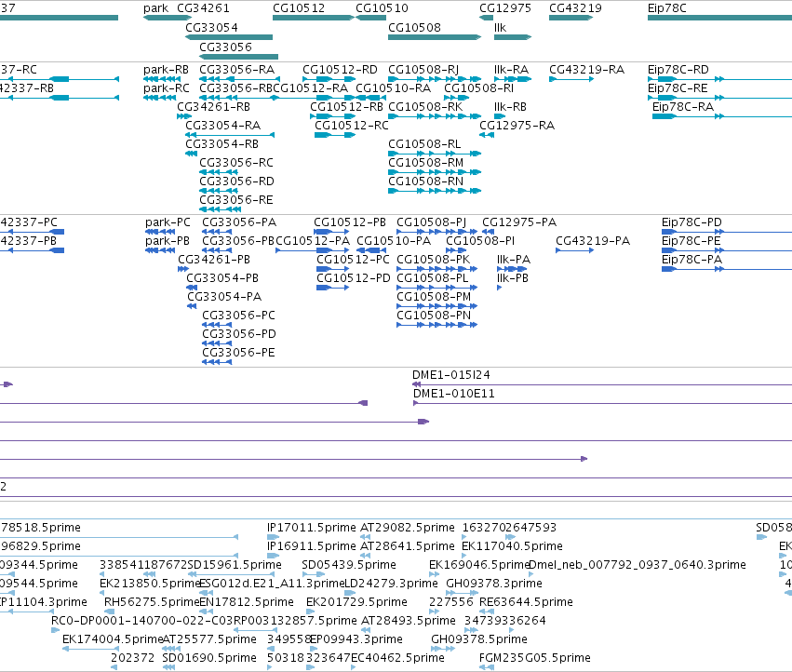Select the CG34261-RB transcript label

214,107
